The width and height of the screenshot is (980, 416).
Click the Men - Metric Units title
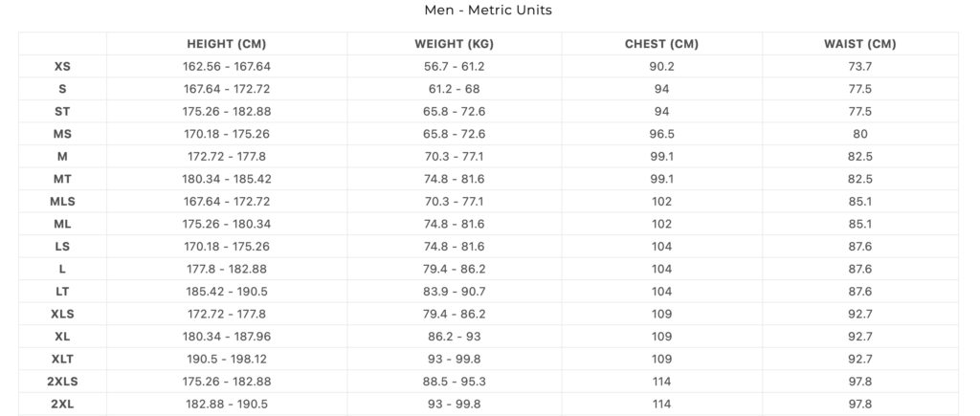pyautogui.click(x=488, y=10)
